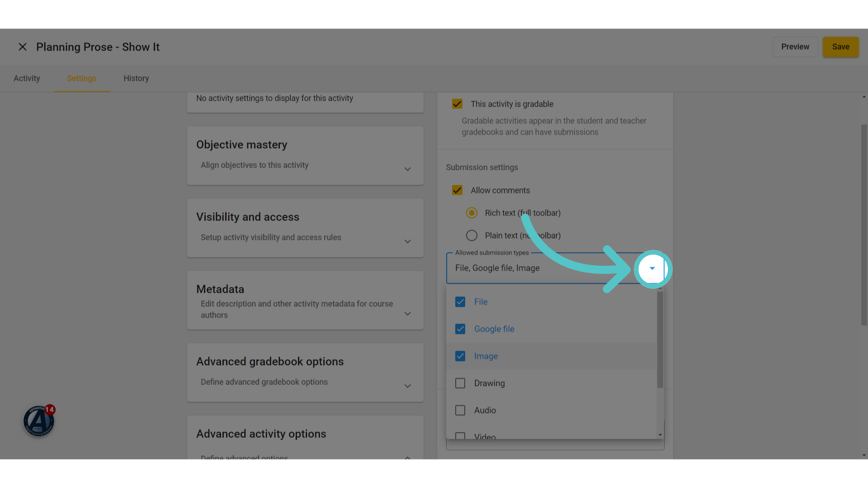Uncheck the Image submission type
Viewport: 868px width, 488px height.
tap(460, 356)
